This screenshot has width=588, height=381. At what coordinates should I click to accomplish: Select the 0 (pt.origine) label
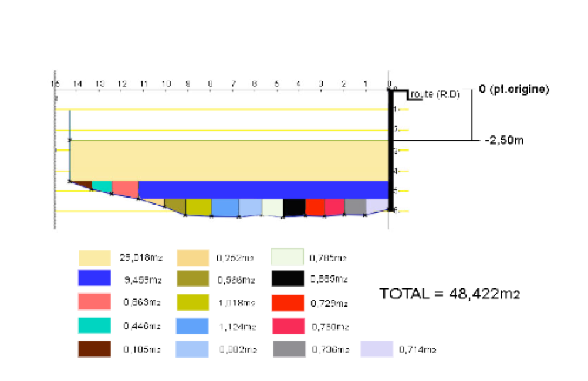[514, 89]
